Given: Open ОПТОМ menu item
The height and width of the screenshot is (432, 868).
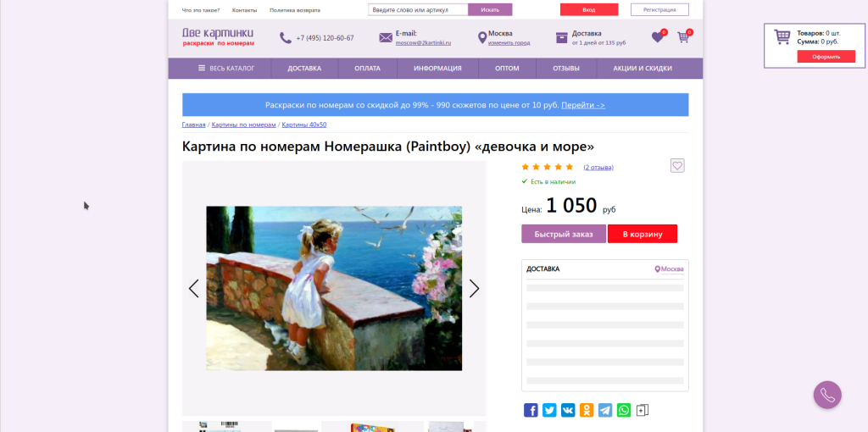Looking at the screenshot, I should [507, 69].
